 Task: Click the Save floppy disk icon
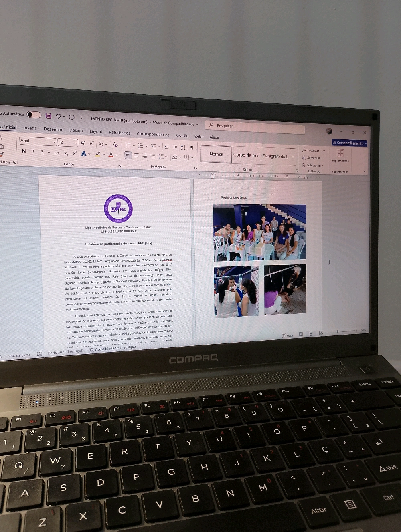click(49, 116)
